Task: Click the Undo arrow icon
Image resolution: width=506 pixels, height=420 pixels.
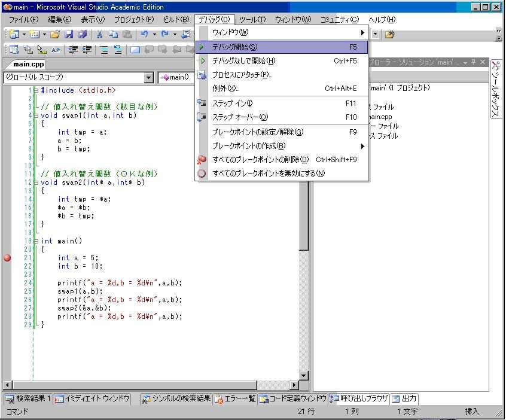Action: (x=145, y=34)
